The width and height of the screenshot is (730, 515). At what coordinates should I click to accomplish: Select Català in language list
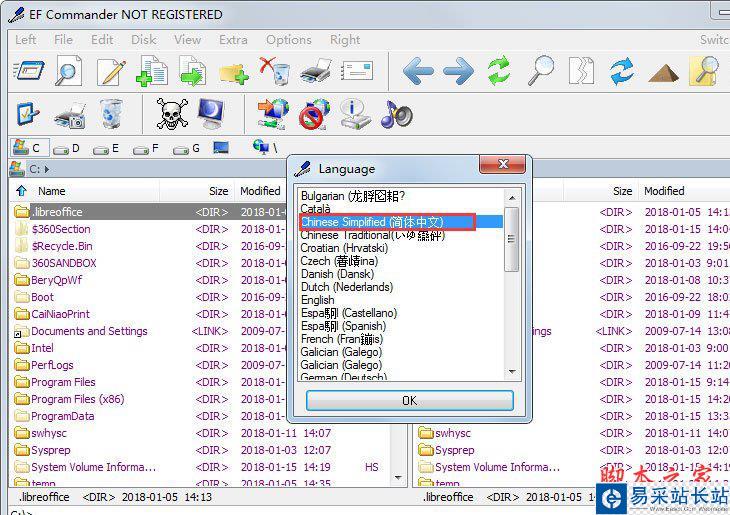pos(401,209)
